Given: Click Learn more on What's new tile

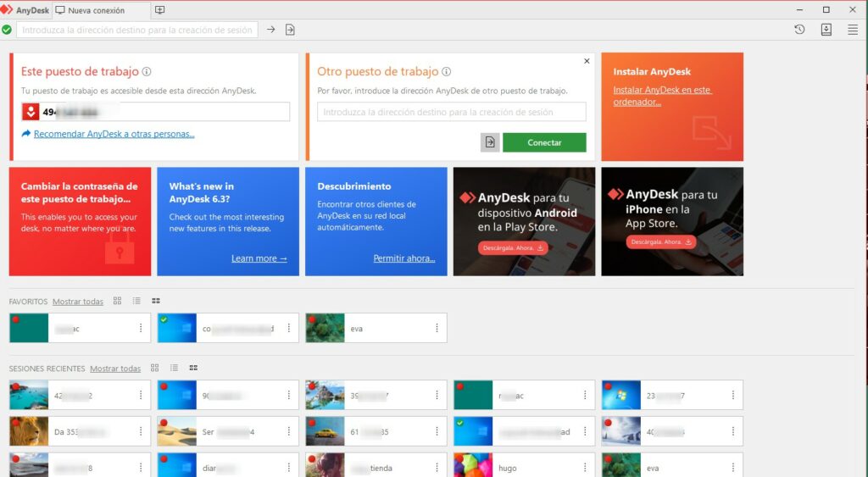Looking at the screenshot, I should coord(259,258).
